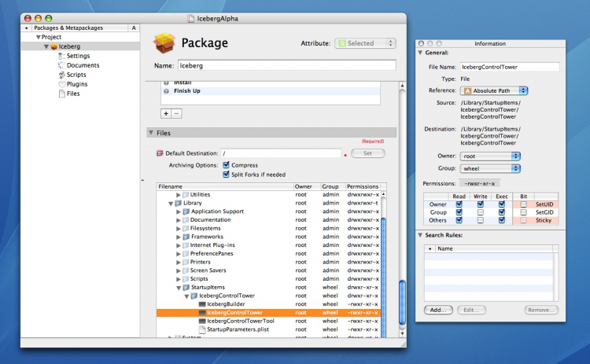Image resolution: width=590 pixels, height=364 pixels.
Task: Open Documents via its sidebar icon
Action: [x=61, y=65]
